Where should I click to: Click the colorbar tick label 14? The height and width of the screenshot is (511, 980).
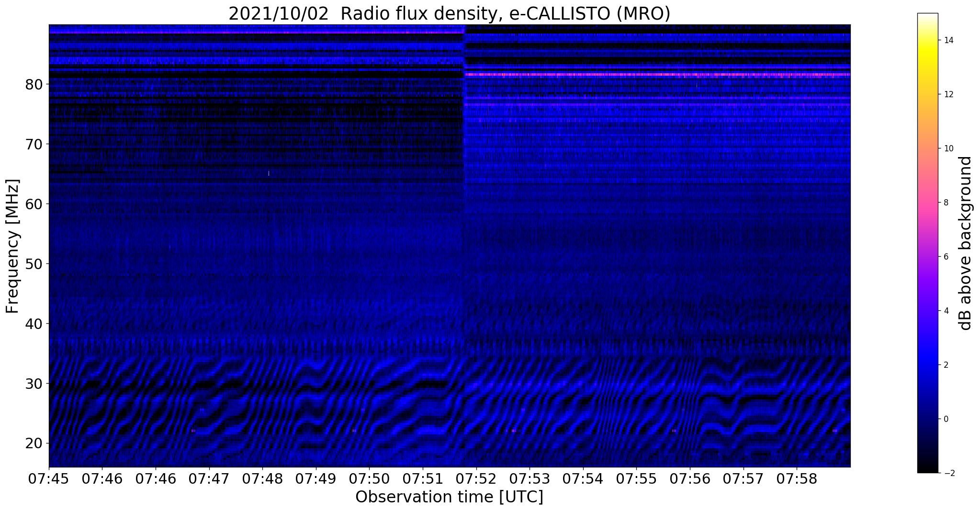coord(948,40)
